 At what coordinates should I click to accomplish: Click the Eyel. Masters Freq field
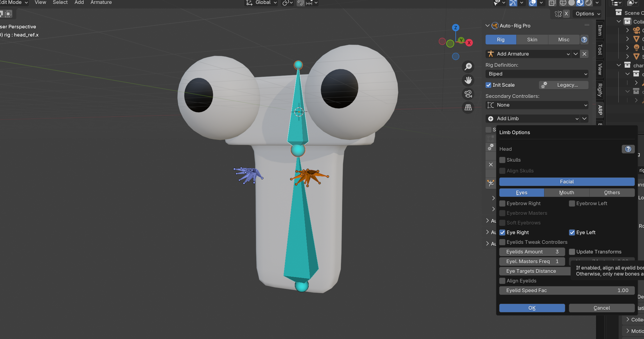coord(532,261)
